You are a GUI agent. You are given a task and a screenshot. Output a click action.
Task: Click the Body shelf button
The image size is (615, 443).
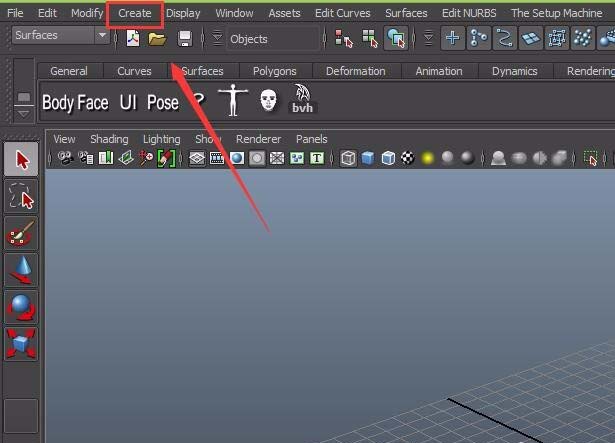pos(60,103)
